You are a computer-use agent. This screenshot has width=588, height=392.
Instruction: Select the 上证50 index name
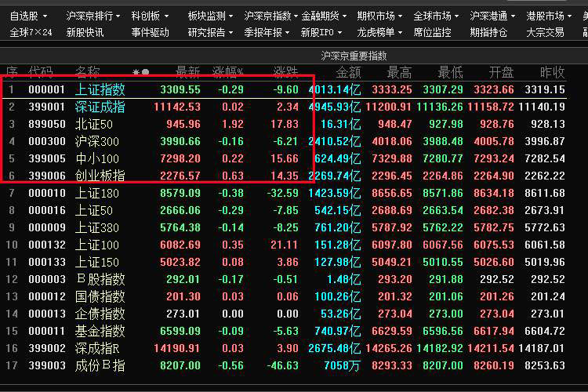(94, 210)
